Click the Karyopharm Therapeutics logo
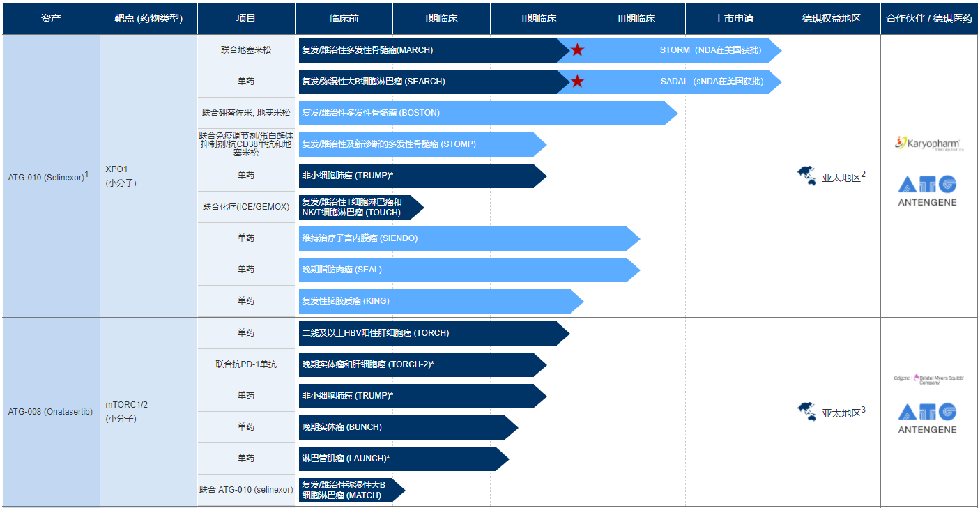The image size is (980, 508). point(929,144)
